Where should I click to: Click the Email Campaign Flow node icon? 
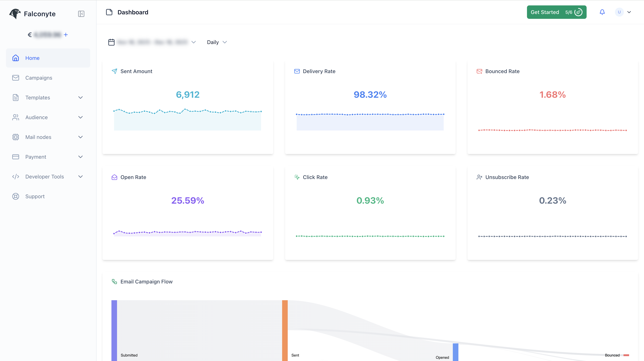pyautogui.click(x=114, y=281)
